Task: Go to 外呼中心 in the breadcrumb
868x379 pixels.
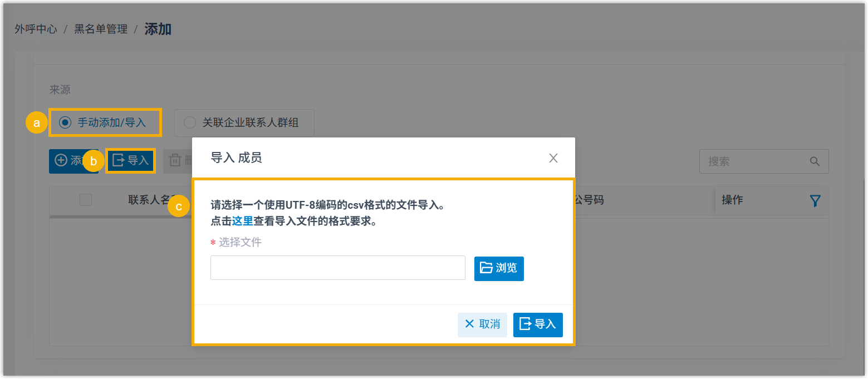Action: coord(36,29)
